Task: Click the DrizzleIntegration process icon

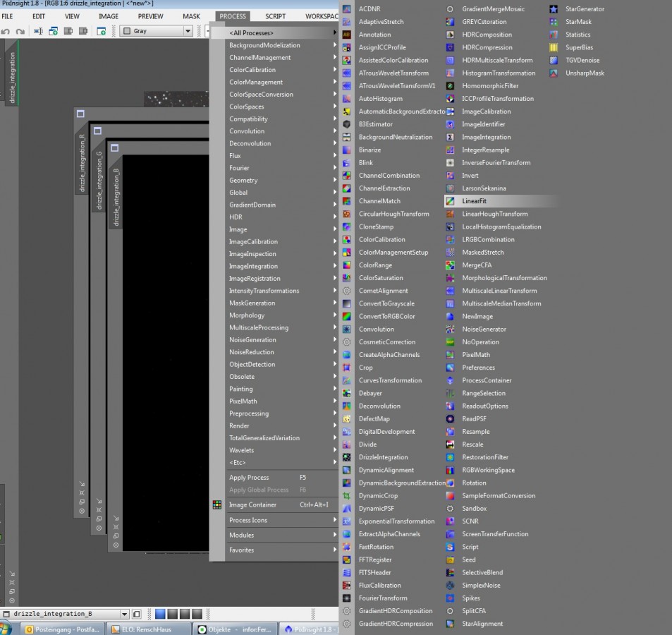Action: [x=347, y=457]
